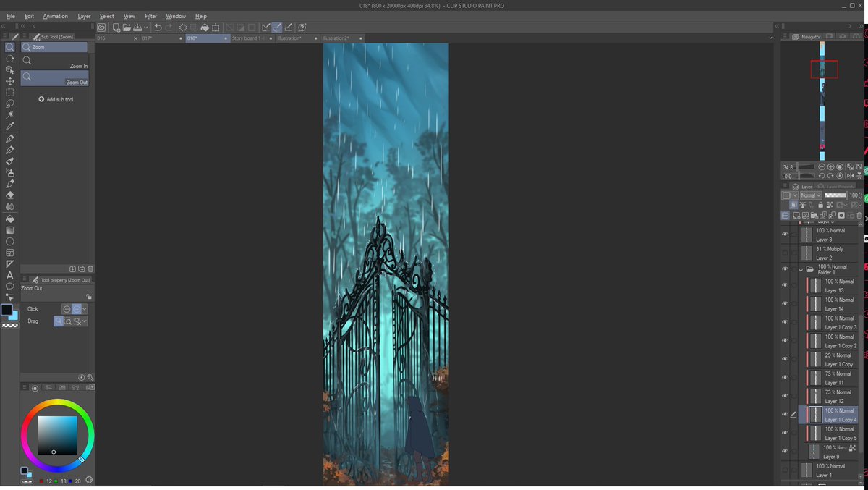
Task: Hide the Folder 1 layer group
Action: click(785, 269)
